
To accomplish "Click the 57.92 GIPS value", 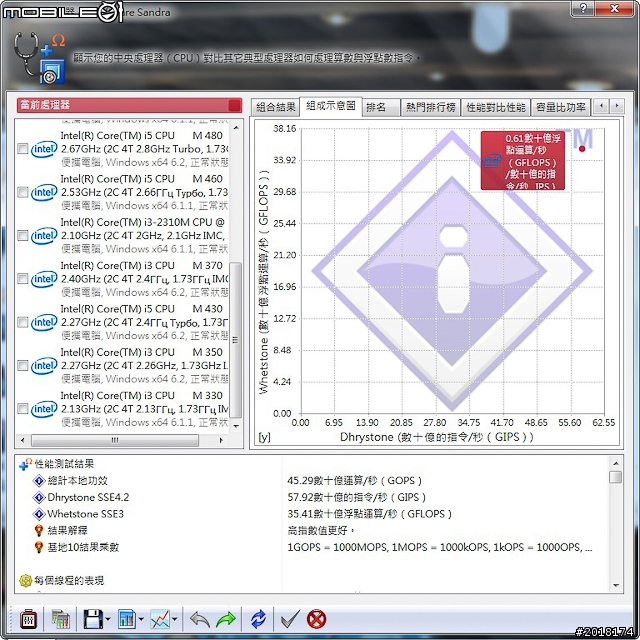I will tap(356, 498).
